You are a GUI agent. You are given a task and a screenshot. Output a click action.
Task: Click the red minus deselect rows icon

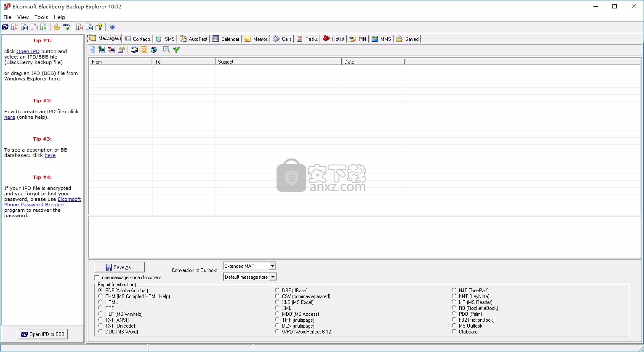112,50
